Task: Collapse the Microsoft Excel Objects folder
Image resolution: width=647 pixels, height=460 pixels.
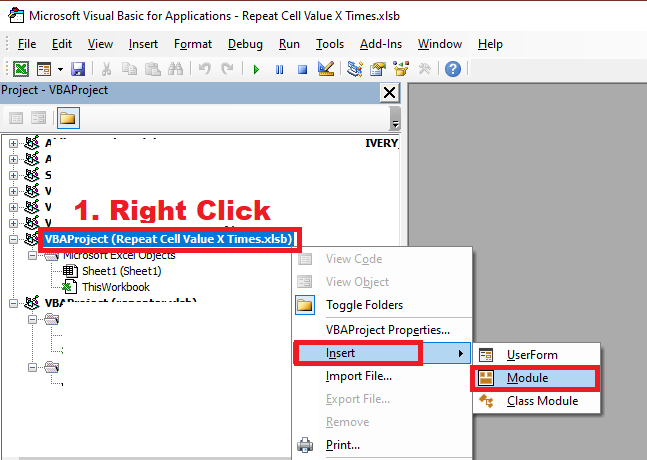Action: pos(32,256)
